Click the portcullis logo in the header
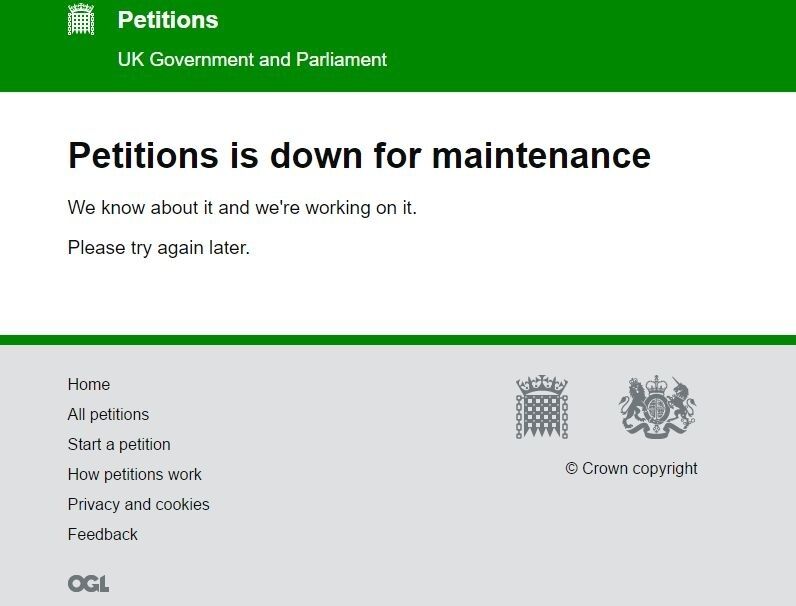The height and width of the screenshot is (606, 796). (81, 20)
